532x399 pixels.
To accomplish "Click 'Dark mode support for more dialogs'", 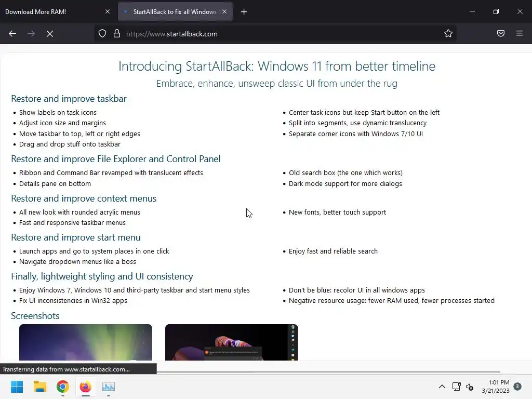I will (x=345, y=183).
